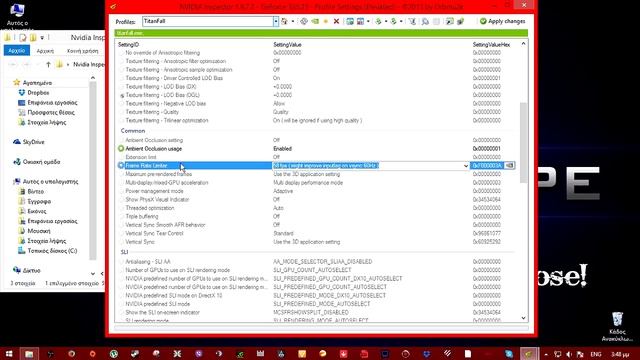The width and height of the screenshot is (640, 360).
Task: Click the taskbar clock showing 3:48
Action: 620,354
